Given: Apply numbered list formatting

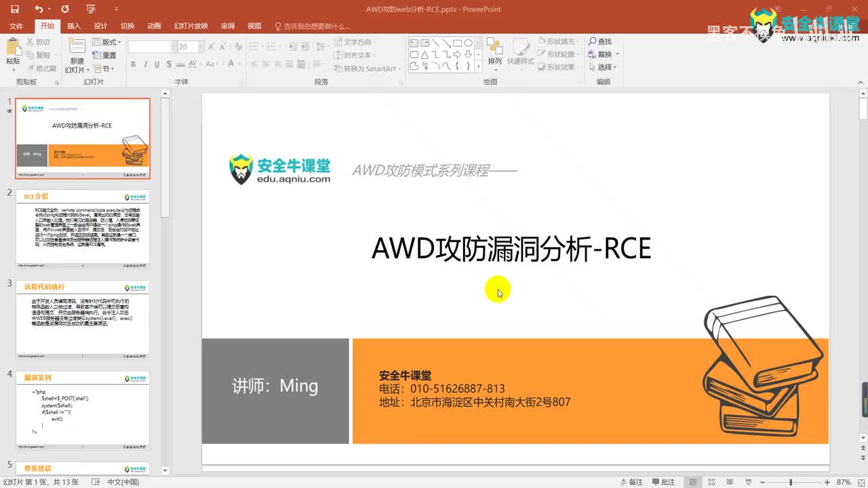Looking at the screenshot, I should click(x=271, y=47).
